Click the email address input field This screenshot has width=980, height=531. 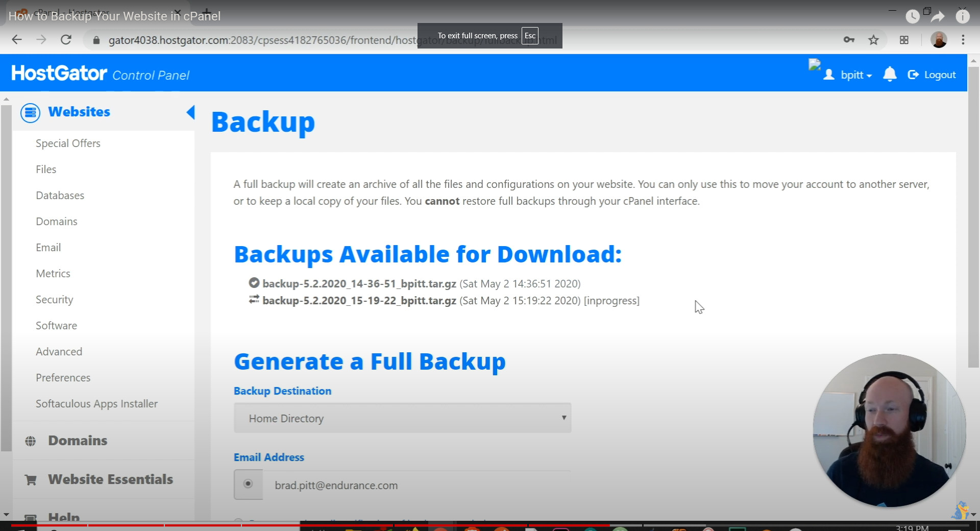point(416,485)
